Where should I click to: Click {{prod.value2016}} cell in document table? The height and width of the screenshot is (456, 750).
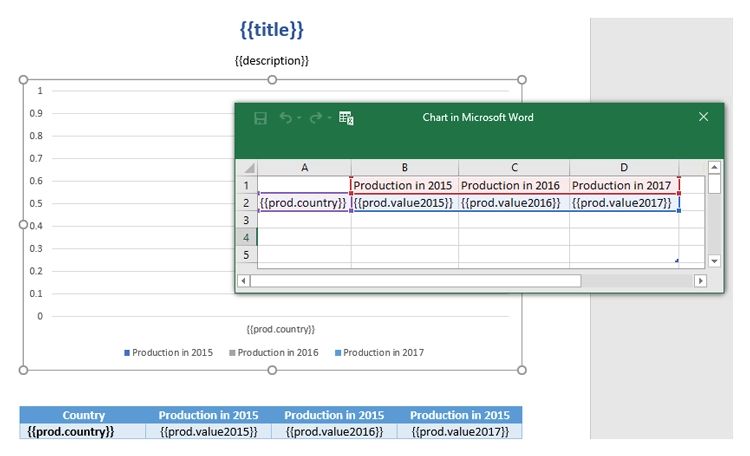tap(334, 432)
